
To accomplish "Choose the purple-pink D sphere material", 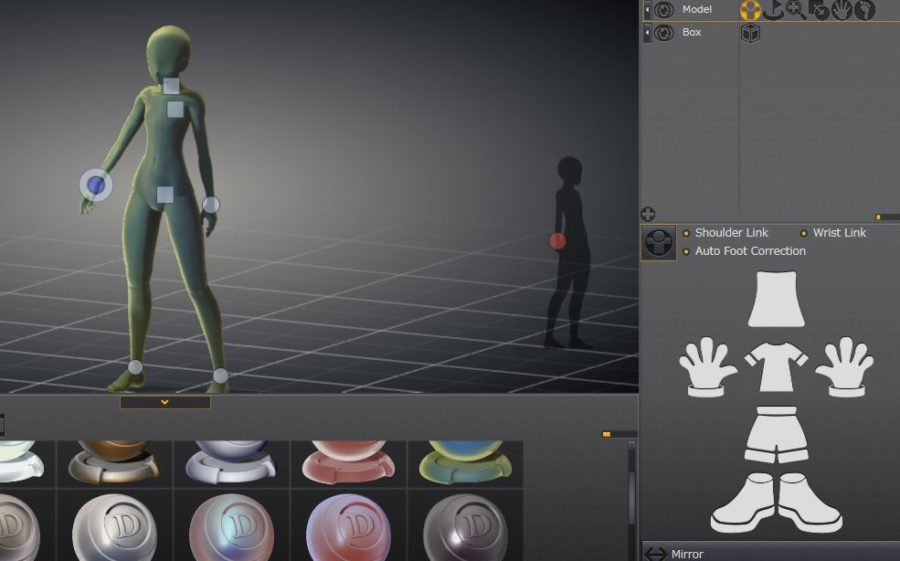I will pos(348,527).
